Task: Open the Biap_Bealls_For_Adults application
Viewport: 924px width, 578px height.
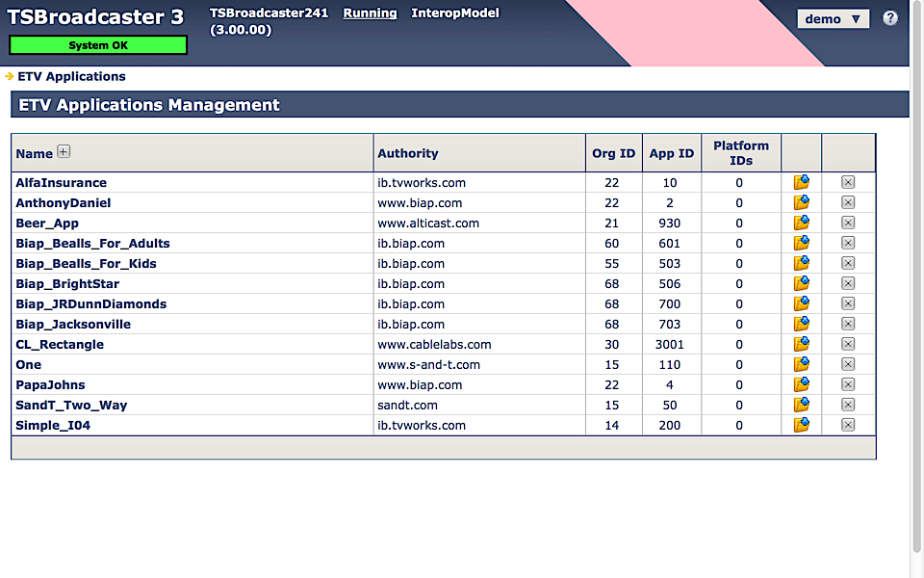Action: click(92, 243)
